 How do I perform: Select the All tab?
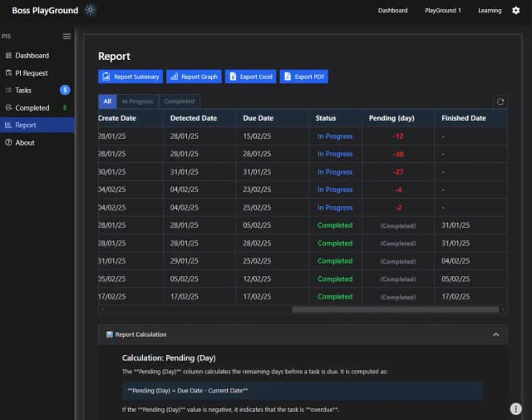(107, 101)
